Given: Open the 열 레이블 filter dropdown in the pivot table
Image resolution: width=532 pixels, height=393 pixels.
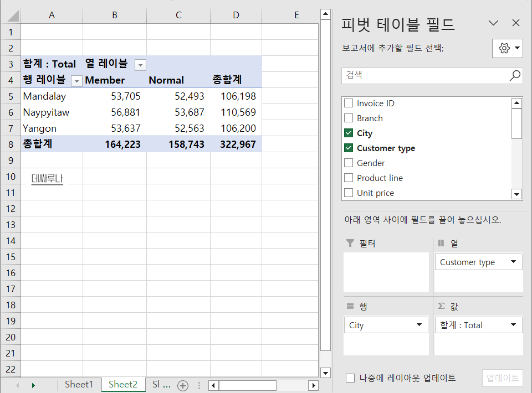Looking at the screenshot, I should pyautogui.click(x=140, y=65).
